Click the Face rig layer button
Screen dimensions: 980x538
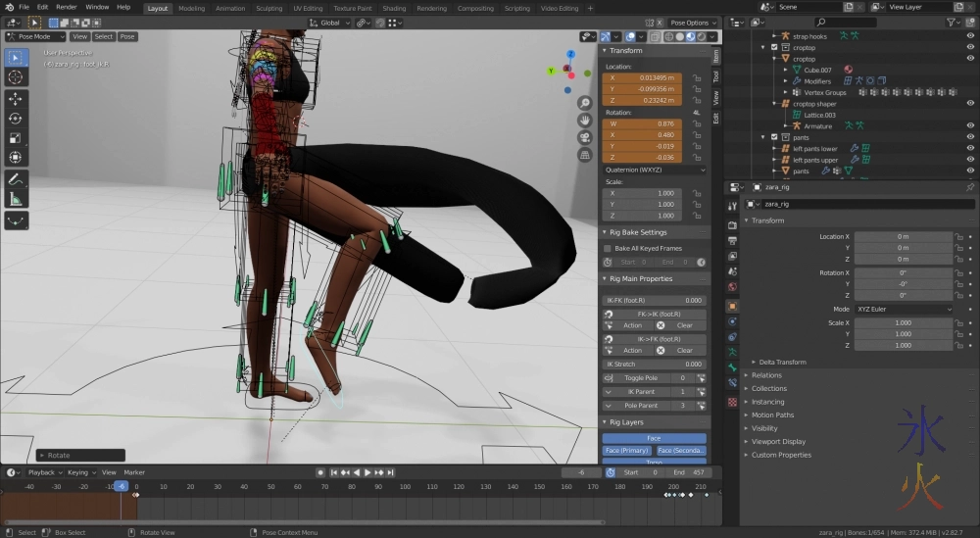pyautogui.click(x=654, y=438)
